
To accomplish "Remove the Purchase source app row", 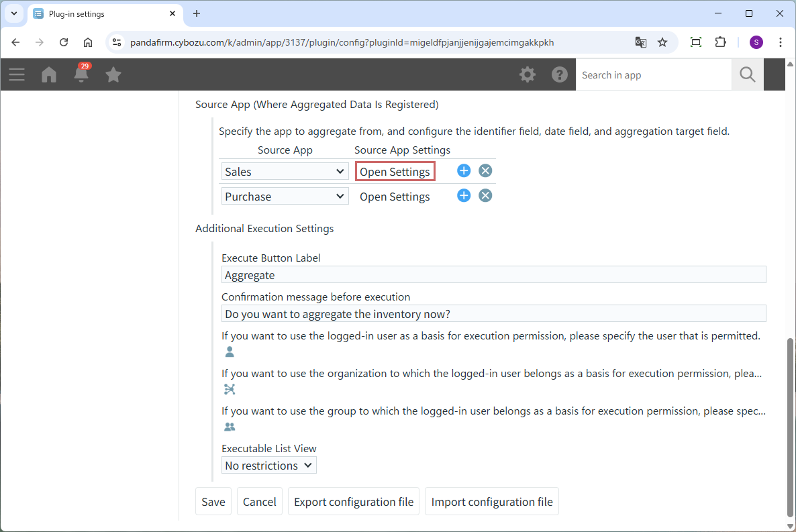I will point(485,196).
